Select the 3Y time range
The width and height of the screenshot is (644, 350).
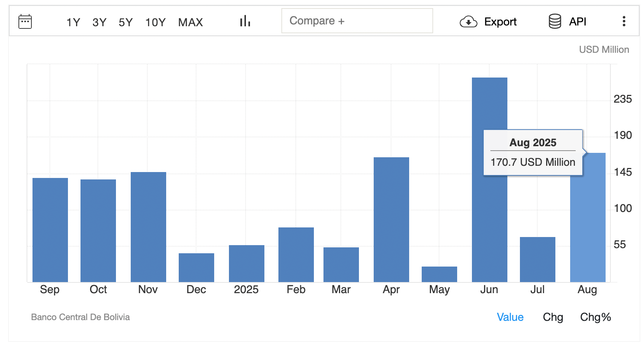(x=99, y=23)
